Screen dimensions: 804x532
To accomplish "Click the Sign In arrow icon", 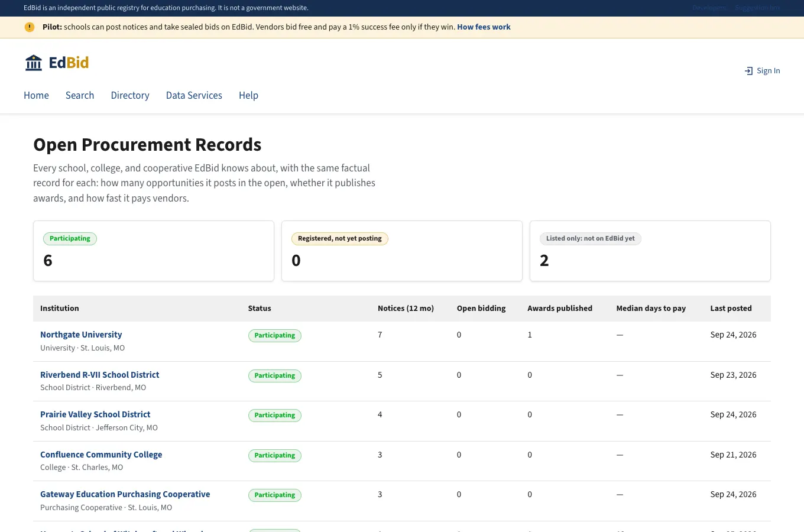I will click(748, 71).
